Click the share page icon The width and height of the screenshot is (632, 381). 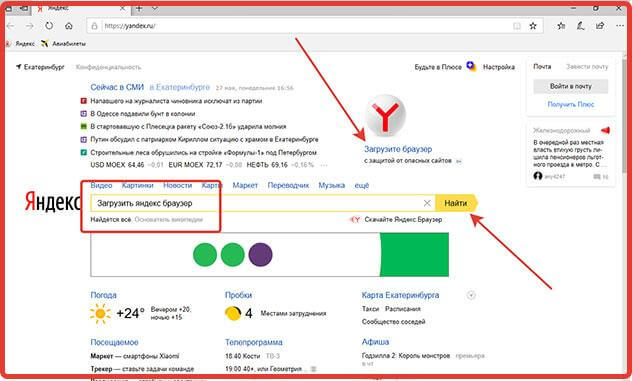600,26
